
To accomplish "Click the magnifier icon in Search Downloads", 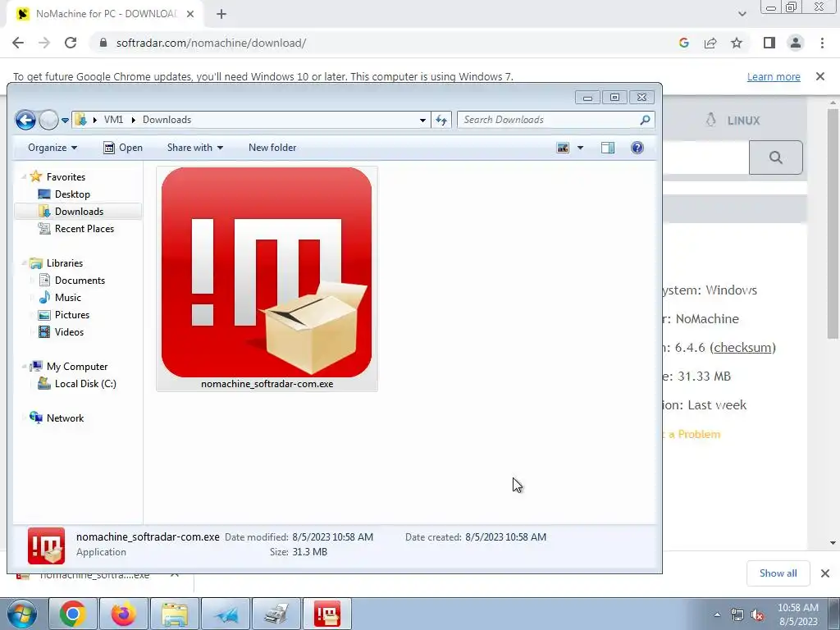I will (645, 120).
